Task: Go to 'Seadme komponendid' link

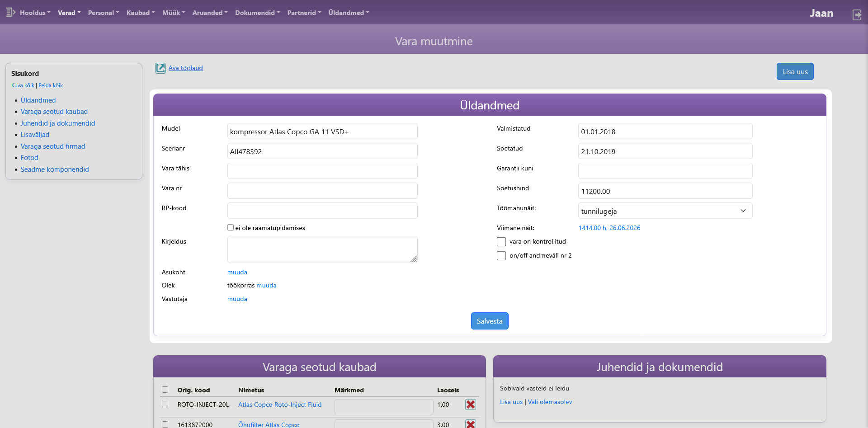Action: tap(55, 169)
